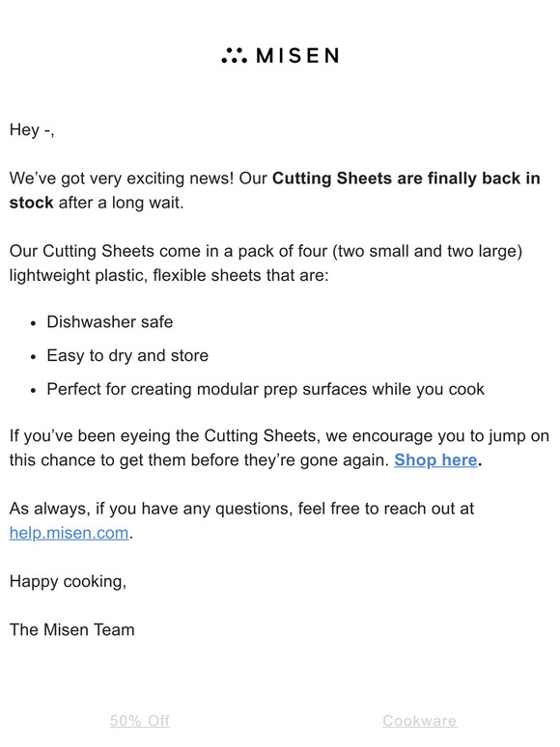Image resolution: width=560 pixels, height=747 pixels.
Task: Open the help.misen.com support link
Action: tap(70, 533)
